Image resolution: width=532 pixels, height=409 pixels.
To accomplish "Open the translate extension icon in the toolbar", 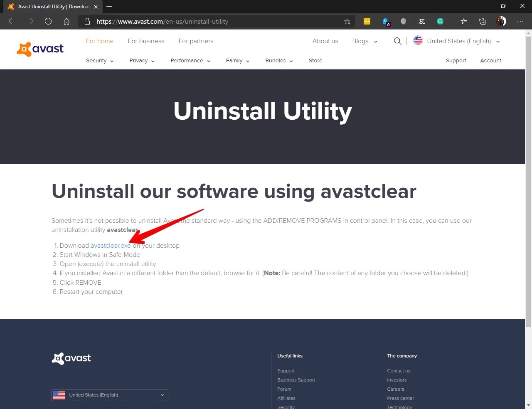I will (422, 21).
